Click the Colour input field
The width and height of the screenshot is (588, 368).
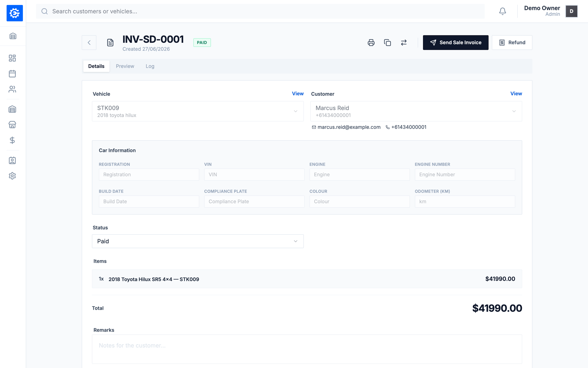click(360, 202)
